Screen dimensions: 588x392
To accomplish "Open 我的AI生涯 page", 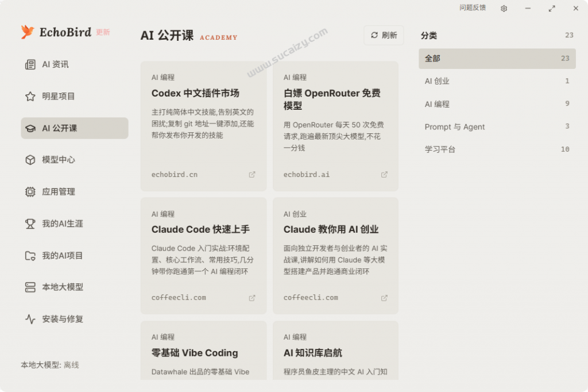I will 75,224.
